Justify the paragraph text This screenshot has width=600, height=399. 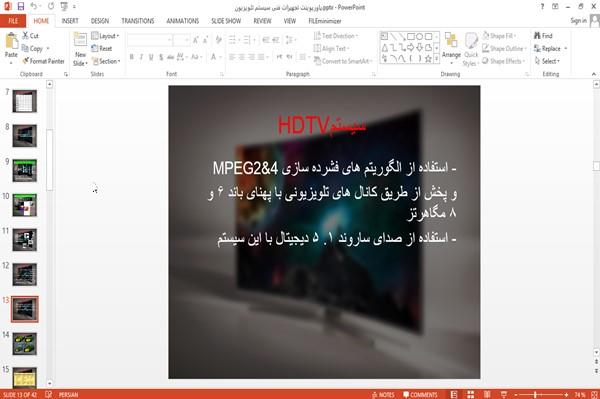click(x=261, y=57)
